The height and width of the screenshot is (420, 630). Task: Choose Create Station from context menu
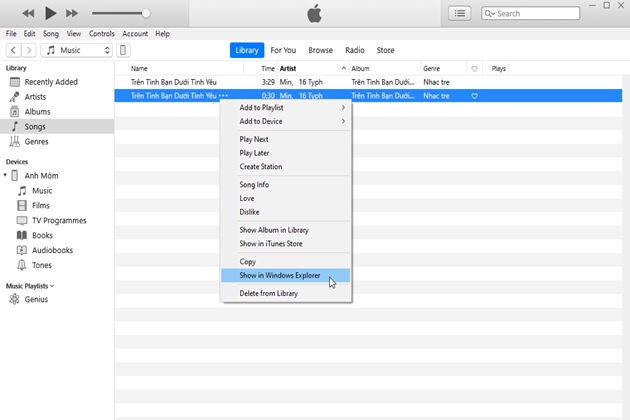[286, 167]
